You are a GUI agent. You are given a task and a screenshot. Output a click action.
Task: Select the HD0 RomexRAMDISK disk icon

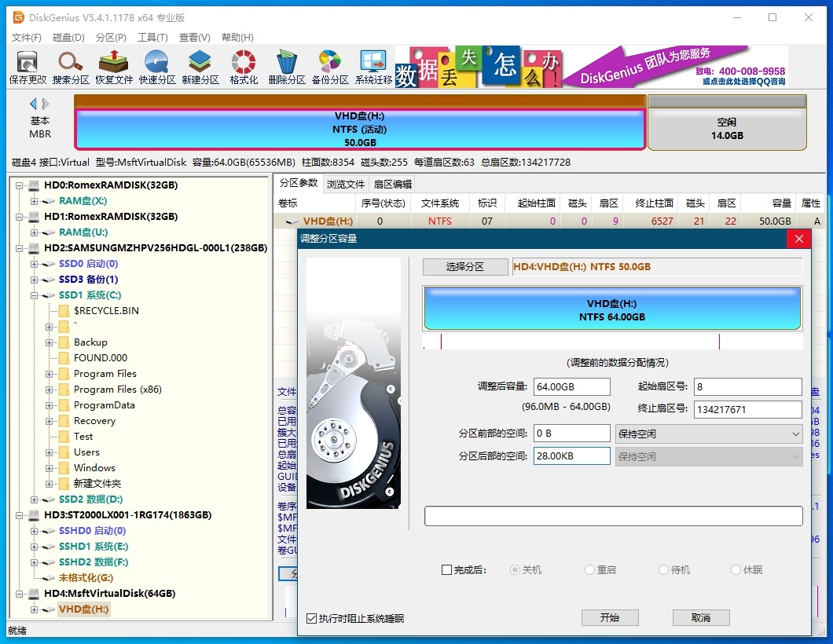(x=34, y=185)
